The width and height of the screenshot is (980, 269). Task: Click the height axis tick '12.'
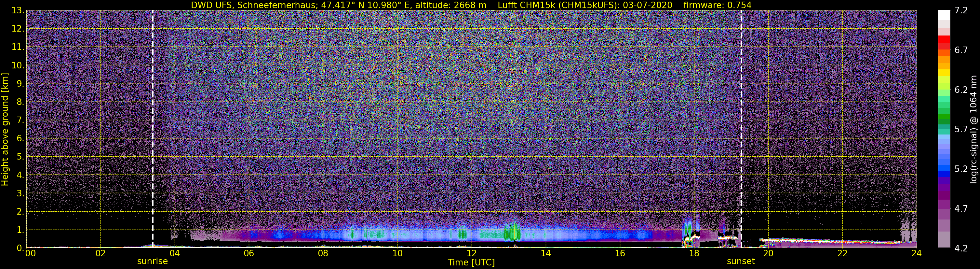click(x=18, y=29)
